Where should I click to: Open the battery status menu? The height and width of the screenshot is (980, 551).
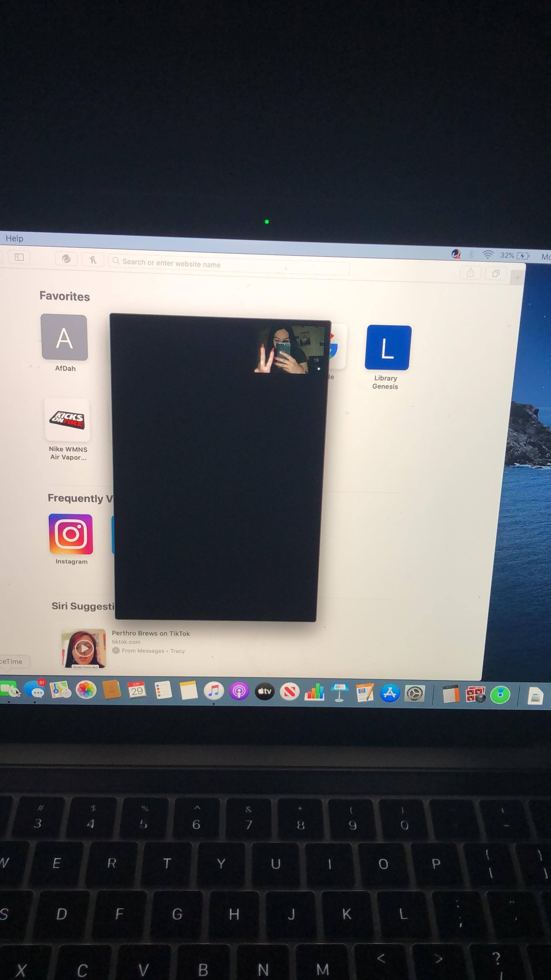coord(523,256)
